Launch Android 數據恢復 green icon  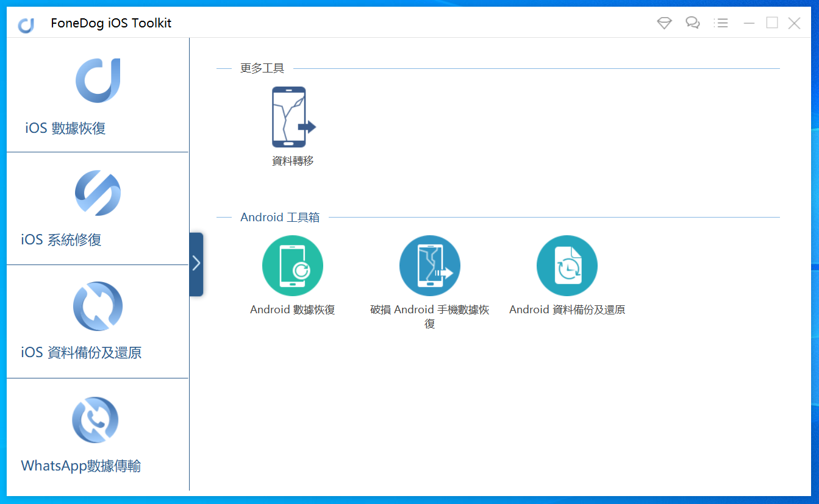(x=293, y=266)
